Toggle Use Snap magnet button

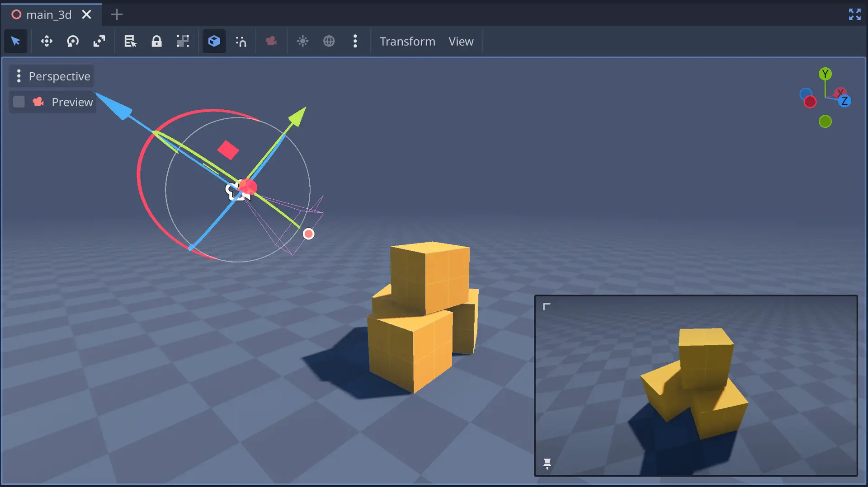pyautogui.click(x=241, y=41)
